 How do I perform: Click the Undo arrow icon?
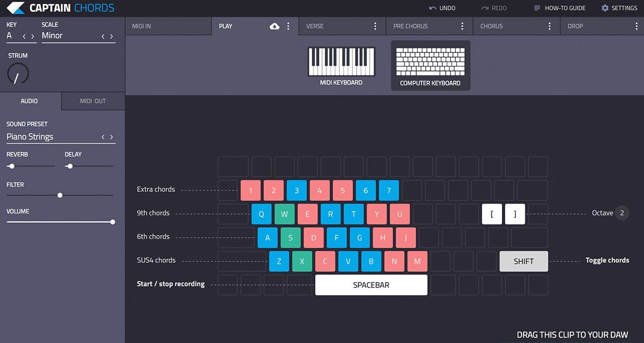(x=433, y=8)
